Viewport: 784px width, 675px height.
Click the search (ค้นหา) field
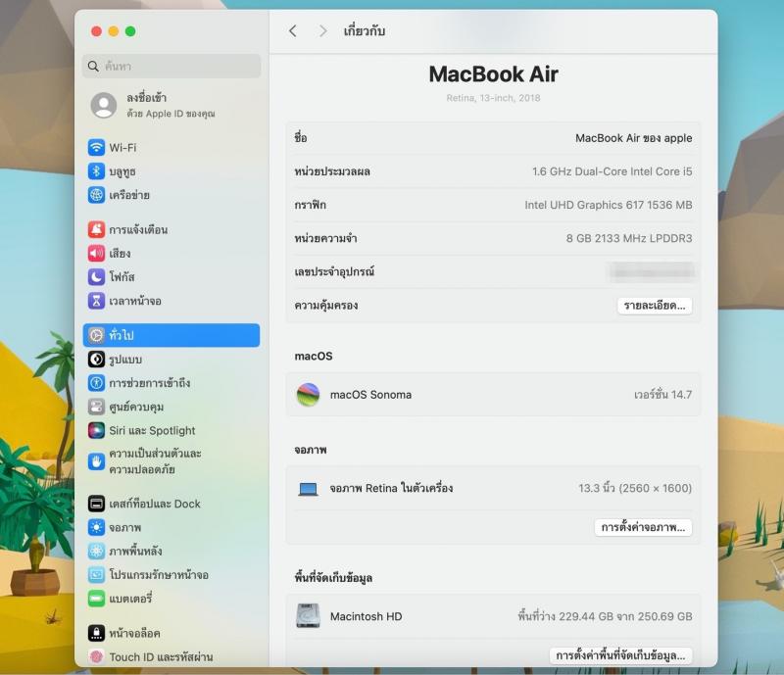pos(171,67)
